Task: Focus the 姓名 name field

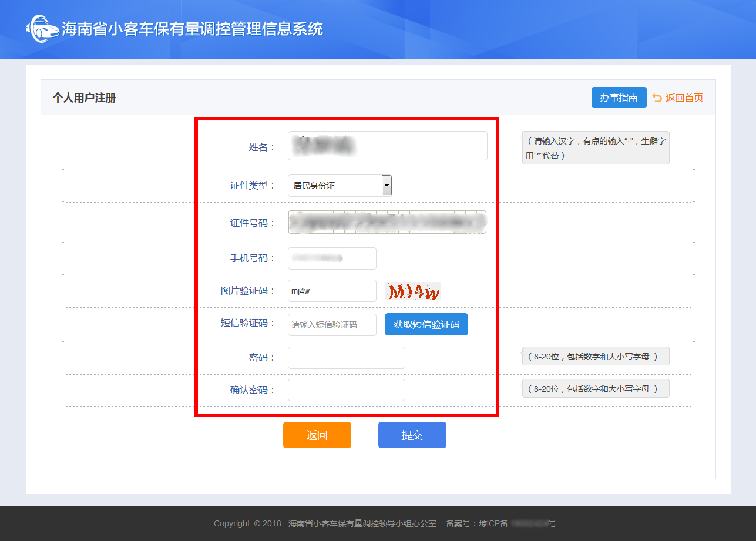Action: 387,146
